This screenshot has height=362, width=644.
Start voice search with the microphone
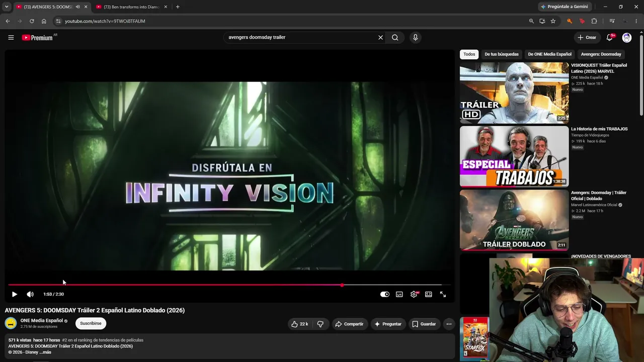tap(415, 37)
